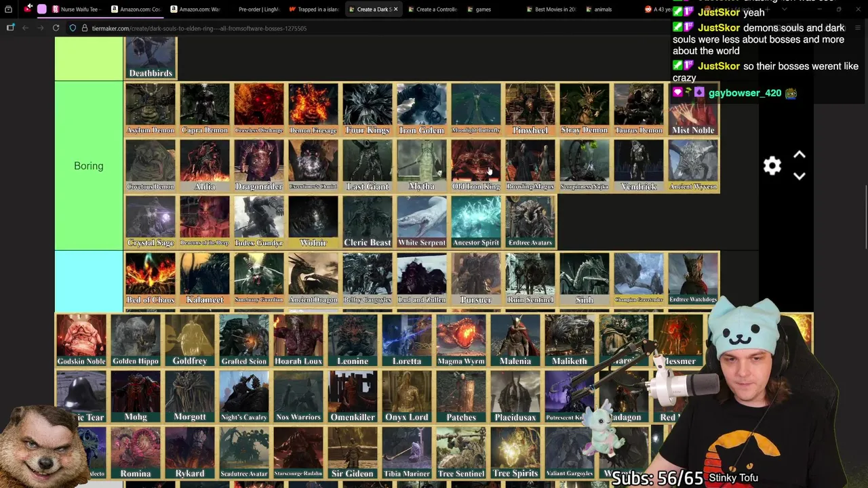Select the Four Kings tile

pyautogui.click(x=368, y=109)
